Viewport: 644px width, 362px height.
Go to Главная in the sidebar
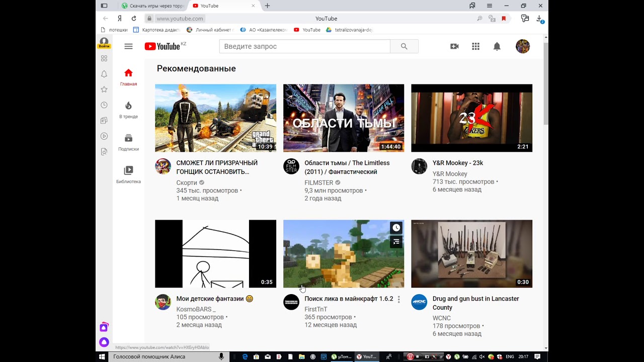coord(128,77)
